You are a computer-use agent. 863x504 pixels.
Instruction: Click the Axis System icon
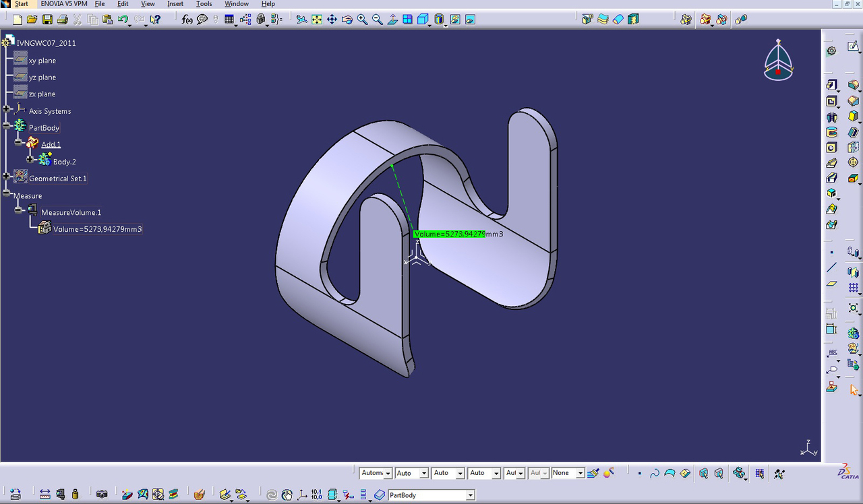click(302, 495)
